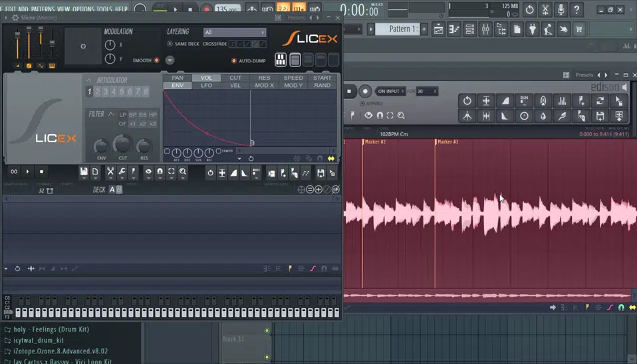This screenshot has height=364, width=637.
Task: Click the Slicex play button
Action: click(28, 171)
